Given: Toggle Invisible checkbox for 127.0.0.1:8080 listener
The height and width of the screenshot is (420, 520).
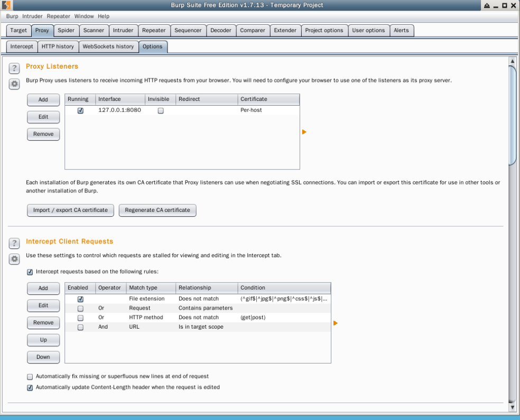Looking at the screenshot, I should point(161,110).
